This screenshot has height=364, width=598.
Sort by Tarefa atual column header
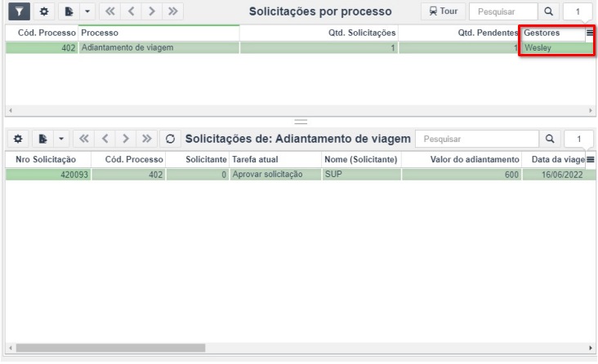pyautogui.click(x=275, y=159)
